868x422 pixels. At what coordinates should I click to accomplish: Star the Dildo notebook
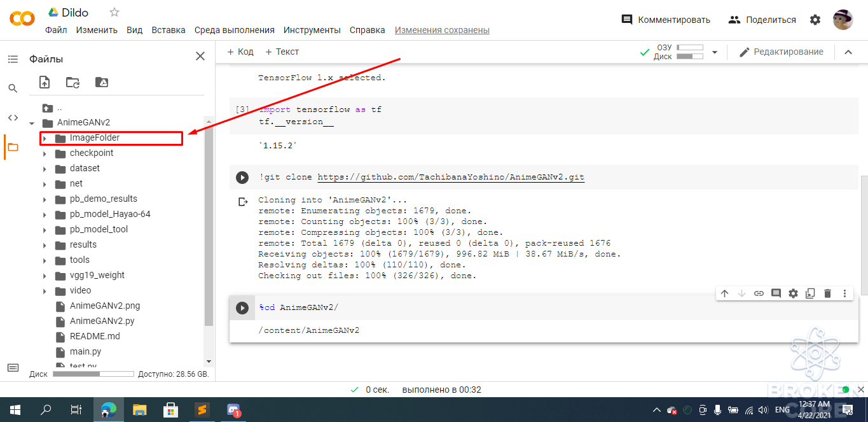114,12
